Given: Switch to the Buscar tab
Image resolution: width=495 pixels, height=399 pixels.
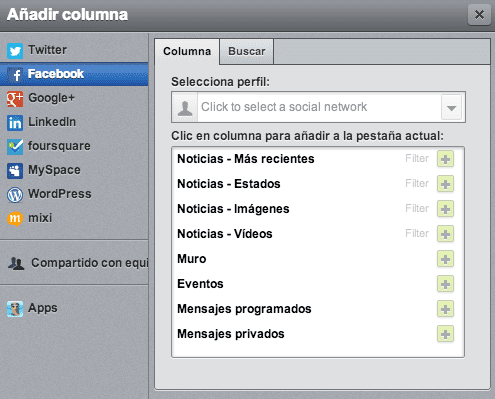Looking at the screenshot, I should 247,51.
